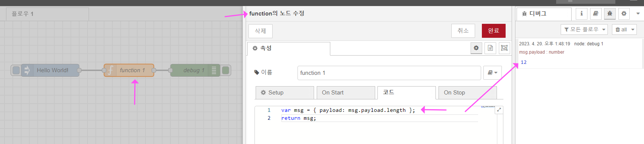The width and height of the screenshot is (644, 144).
Task: Click 'node: debug 1' in debug message
Action: coord(589,44)
